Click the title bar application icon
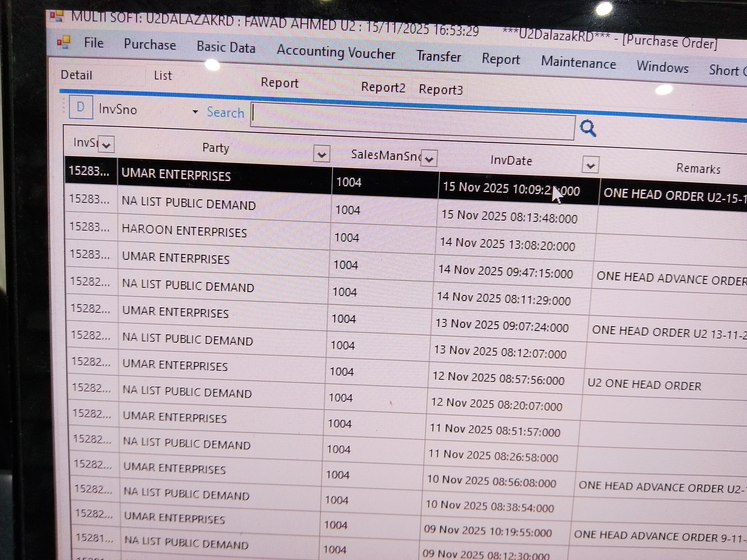The width and height of the screenshot is (747, 560). pyautogui.click(x=56, y=16)
